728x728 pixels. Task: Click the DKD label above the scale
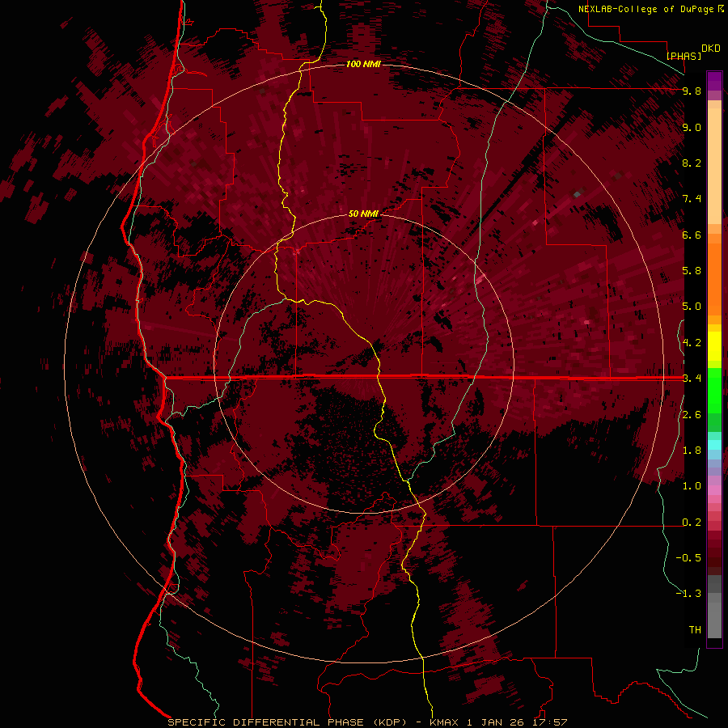coord(711,49)
